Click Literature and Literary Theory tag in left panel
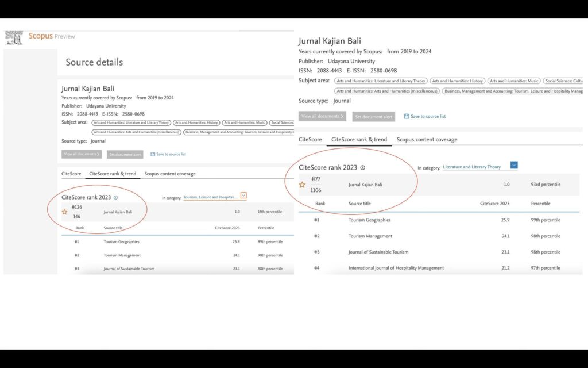588x368 pixels. point(131,123)
